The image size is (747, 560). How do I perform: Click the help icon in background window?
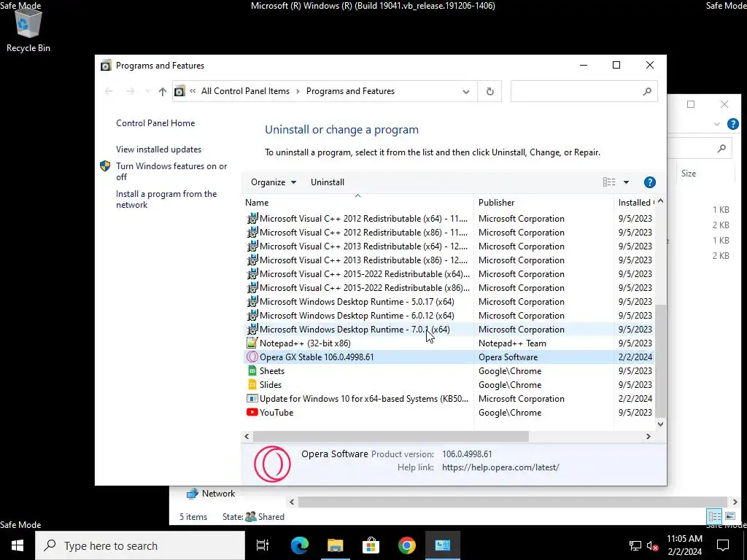tap(732, 124)
